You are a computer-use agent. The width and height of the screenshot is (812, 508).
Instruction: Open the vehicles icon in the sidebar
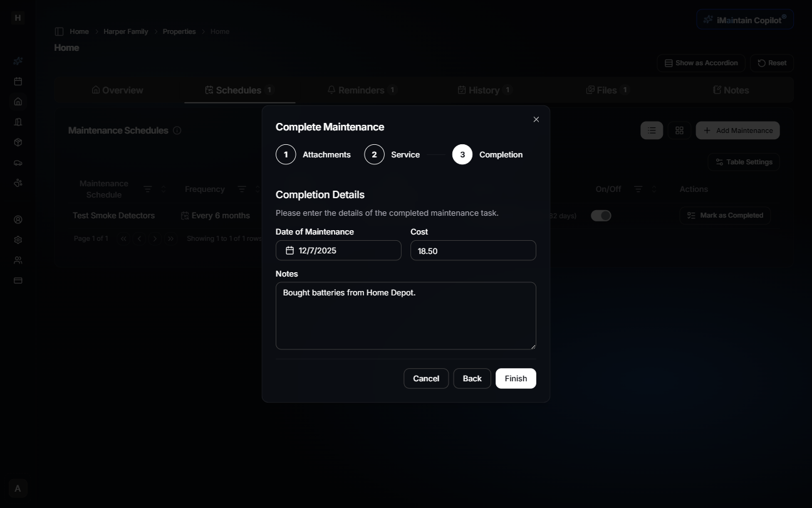pos(18,162)
